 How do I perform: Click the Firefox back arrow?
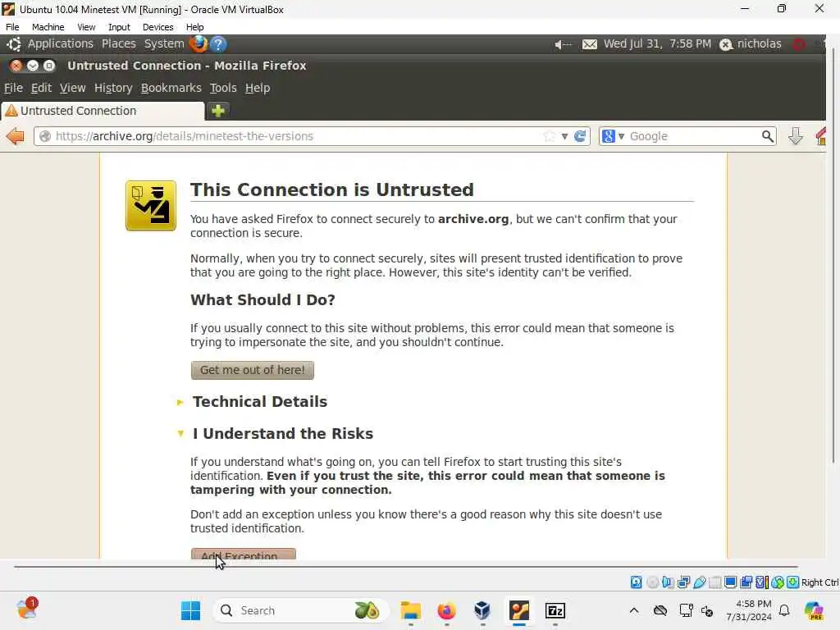pos(16,136)
